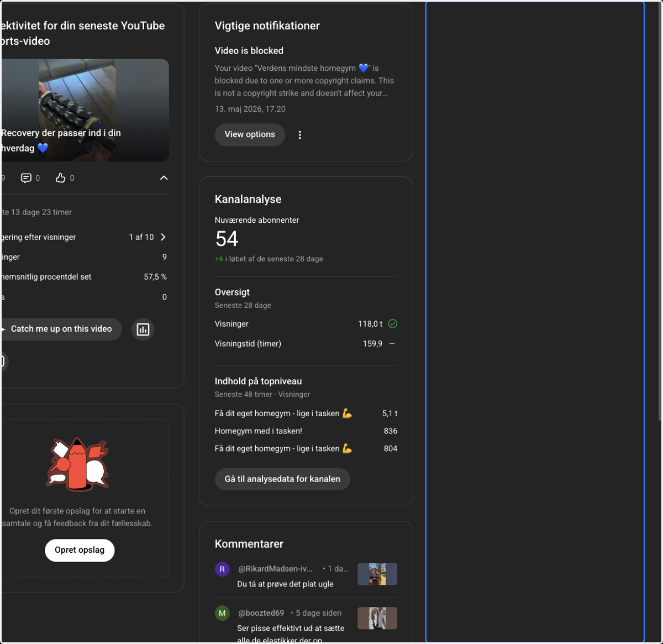
Task: Click the dash icon beside Visningstid
Action: click(392, 344)
